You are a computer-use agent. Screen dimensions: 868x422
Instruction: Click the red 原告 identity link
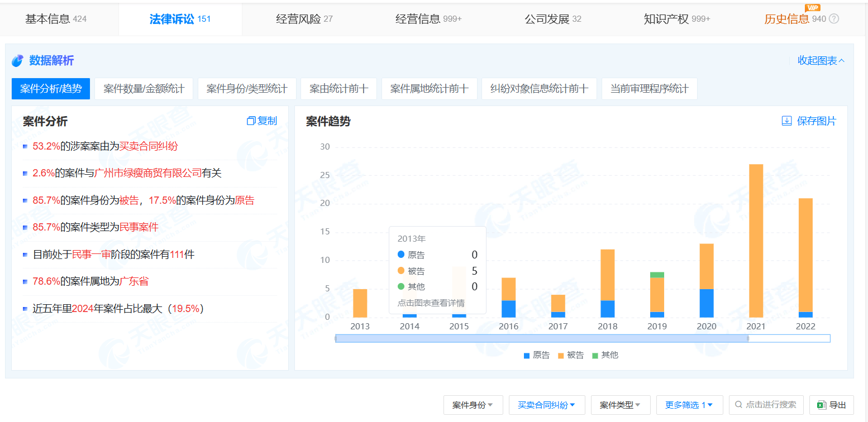245,200
